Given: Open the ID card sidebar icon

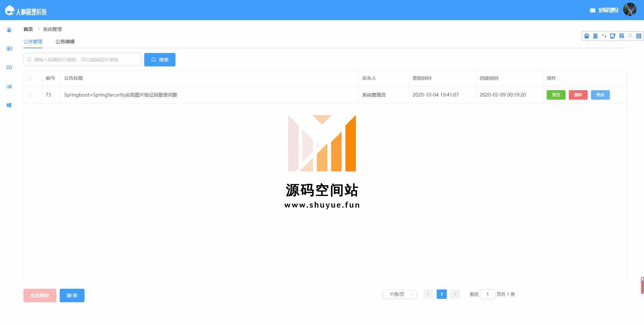Looking at the screenshot, I should [x=9, y=49].
